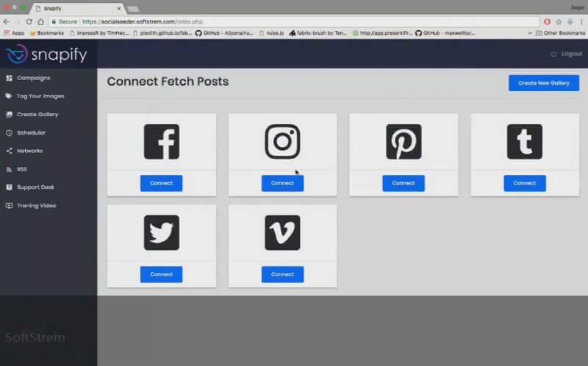Click the Twitter bird logo icon
Viewport: 588px width, 366px height.
tap(161, 232)
